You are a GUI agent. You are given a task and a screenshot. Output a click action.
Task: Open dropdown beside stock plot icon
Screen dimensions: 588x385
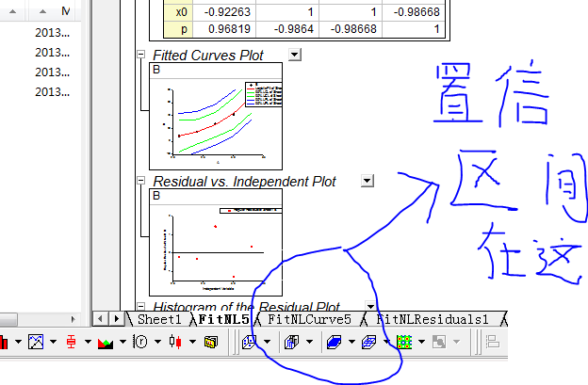193,342
